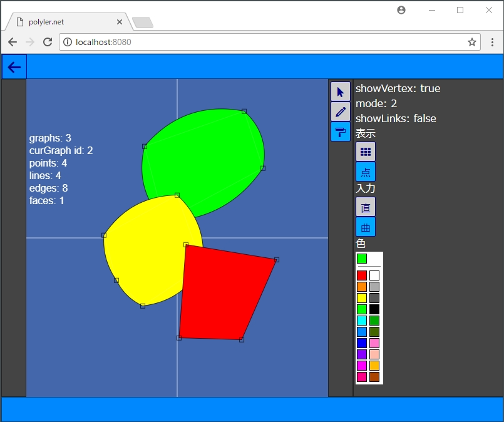Pick the amber gold color swatch
The height and width of the screenshot is (422, 504).
pos(374,366)
